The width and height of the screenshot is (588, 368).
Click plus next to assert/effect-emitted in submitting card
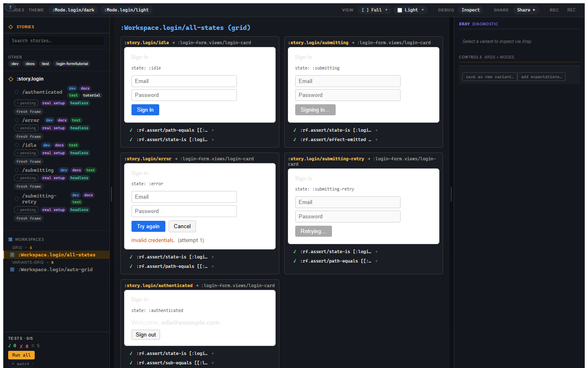(x=376, y=140)
